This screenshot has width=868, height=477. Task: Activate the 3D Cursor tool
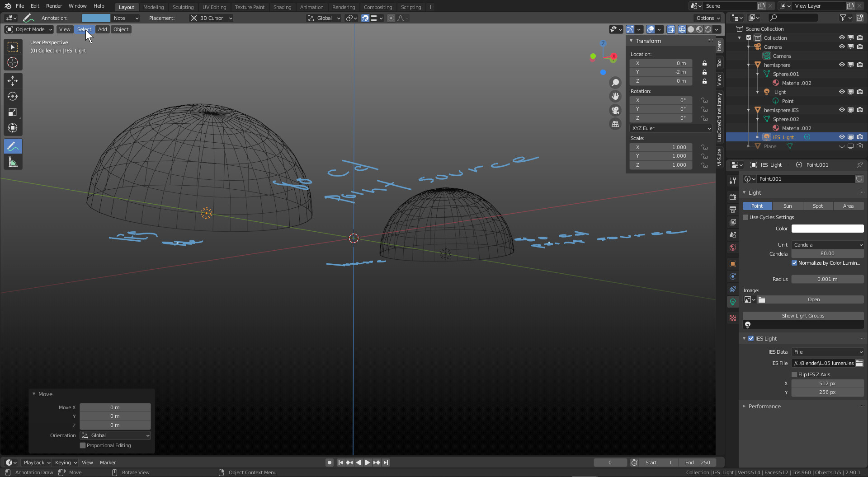(13, 62)
